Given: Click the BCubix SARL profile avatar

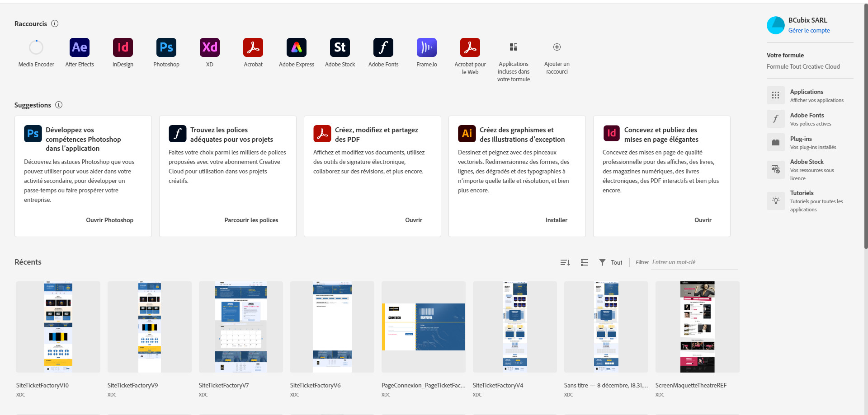Looking at the screenshot, I should (x=776, y=25).
